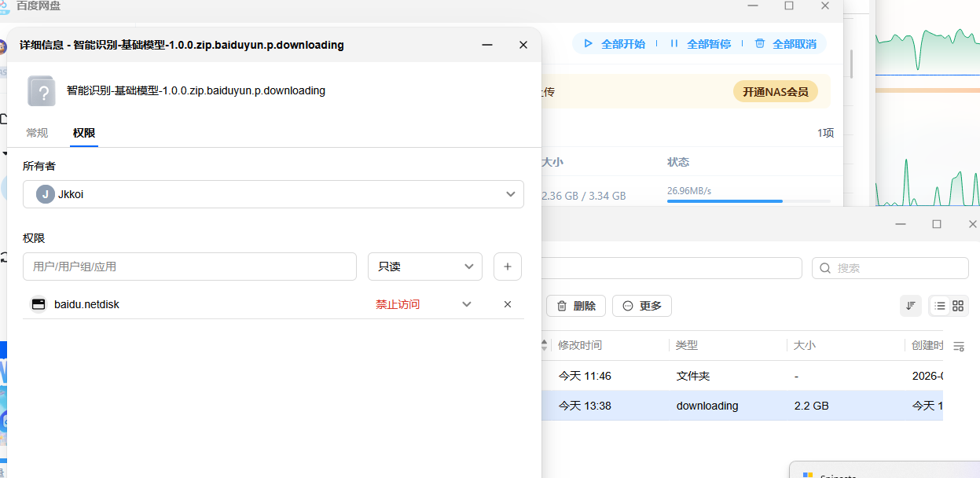Maximize the file manager window
This screenshot has width=980, height=478.
(937, 224)
